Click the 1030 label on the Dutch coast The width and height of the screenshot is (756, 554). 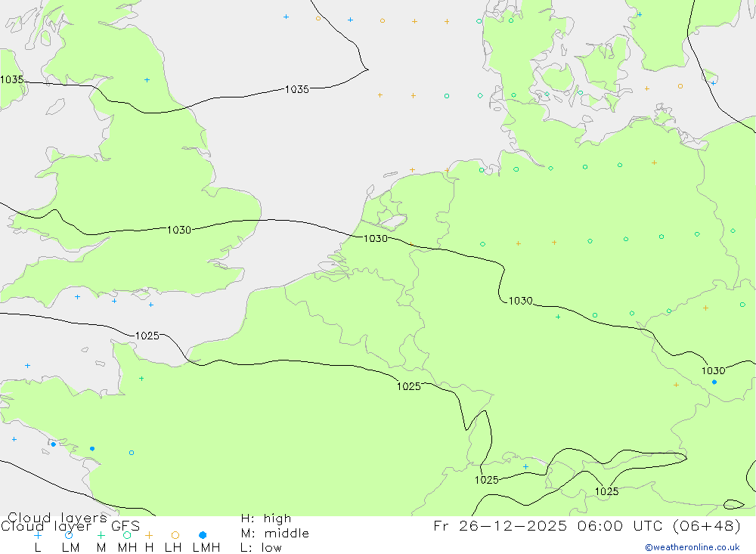point(376,238)
